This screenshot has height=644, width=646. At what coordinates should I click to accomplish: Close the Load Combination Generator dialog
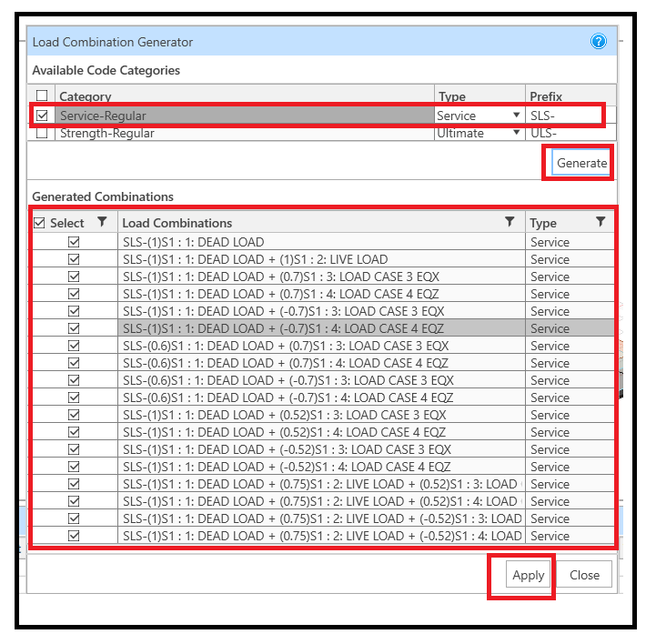[x=584, y=575]
